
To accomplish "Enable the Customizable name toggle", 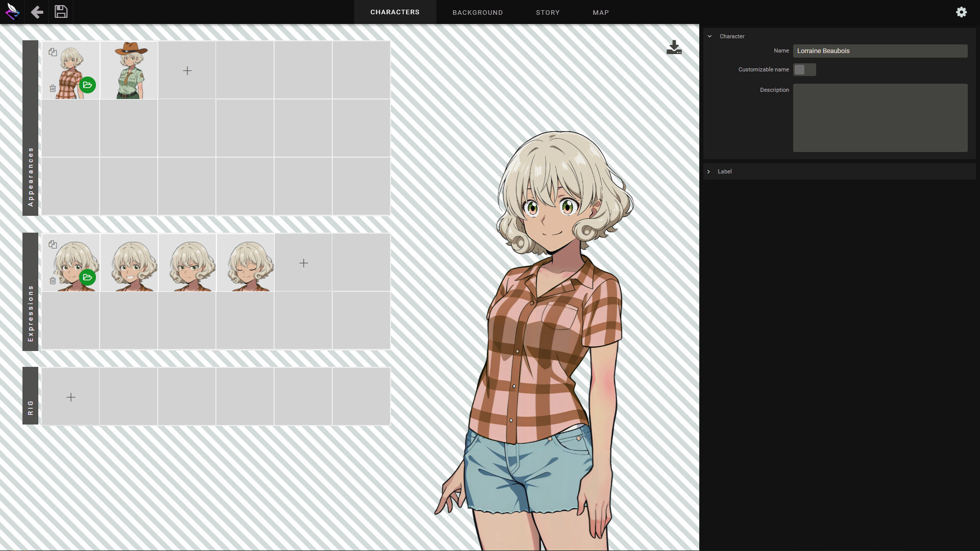I will tap(804, 70).
